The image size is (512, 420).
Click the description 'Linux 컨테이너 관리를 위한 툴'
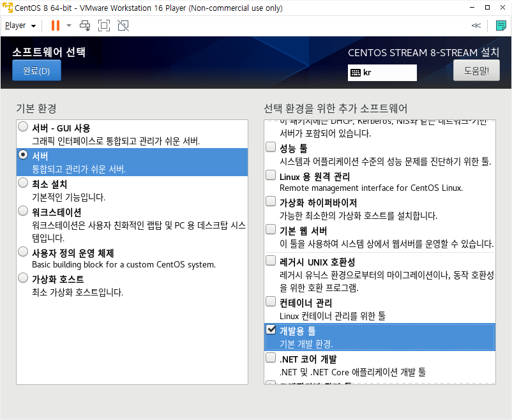pyautogui.click(x=333, y=316)
